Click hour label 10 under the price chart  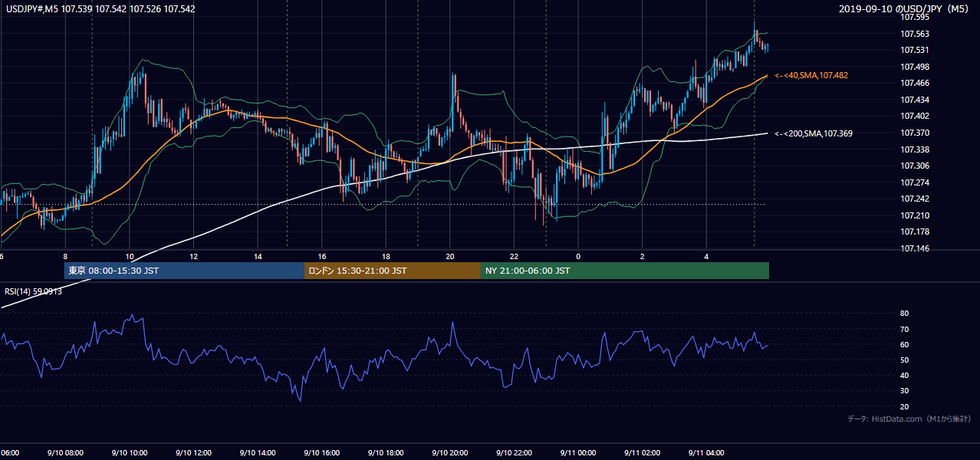coord(130,257)
